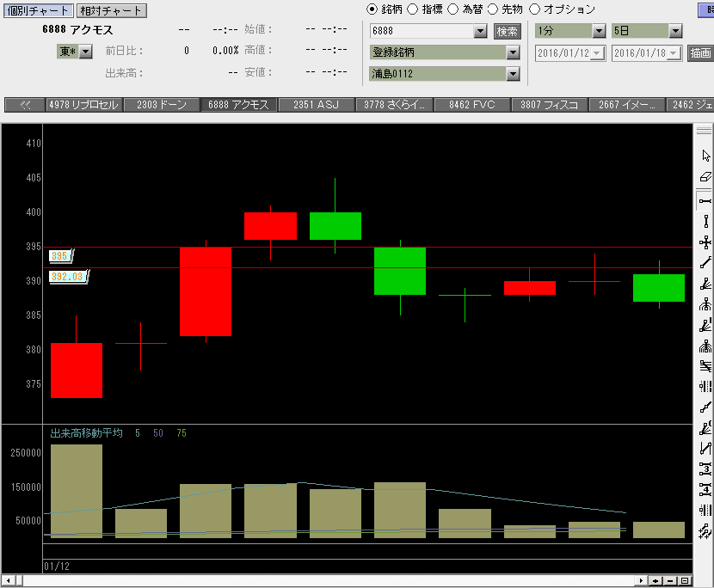Select the arrow pointer tool

coord(705,156)
